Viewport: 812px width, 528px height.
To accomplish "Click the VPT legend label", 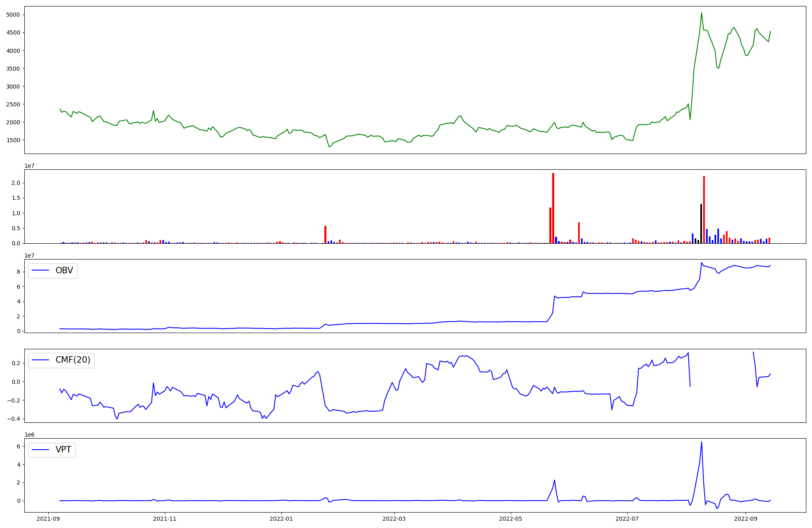I will point(63,450).
